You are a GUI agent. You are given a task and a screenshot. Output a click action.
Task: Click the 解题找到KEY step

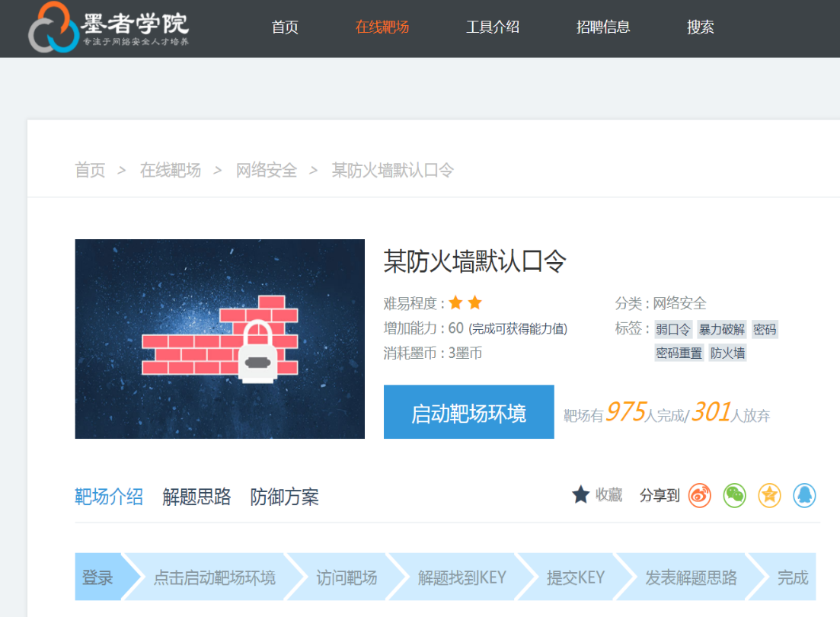click(462, 577)
